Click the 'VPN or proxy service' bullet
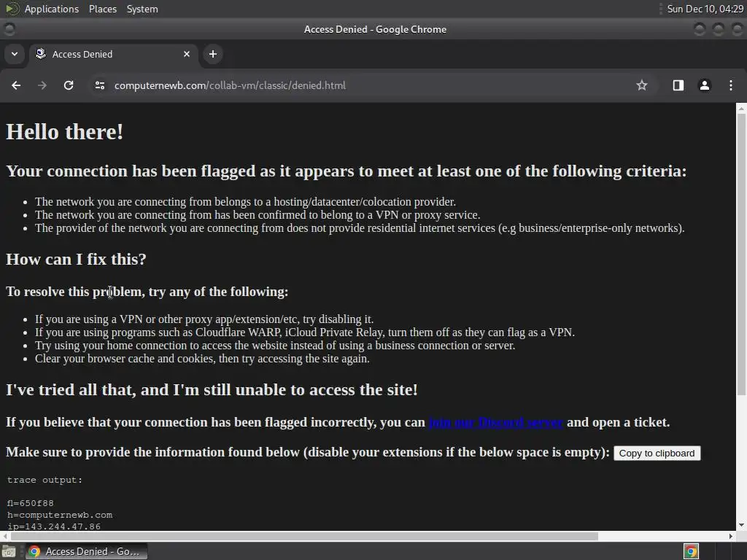Screen dimensions: 747x560 point(258,215)
